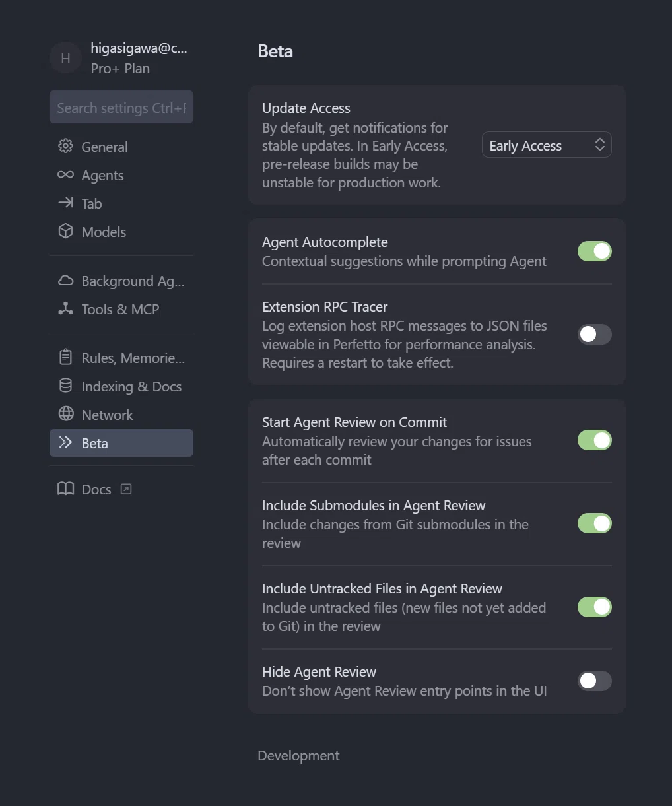Open Agents via the infinity icon
The width and height of the screenshot is (672, 806).
point(65,174)
